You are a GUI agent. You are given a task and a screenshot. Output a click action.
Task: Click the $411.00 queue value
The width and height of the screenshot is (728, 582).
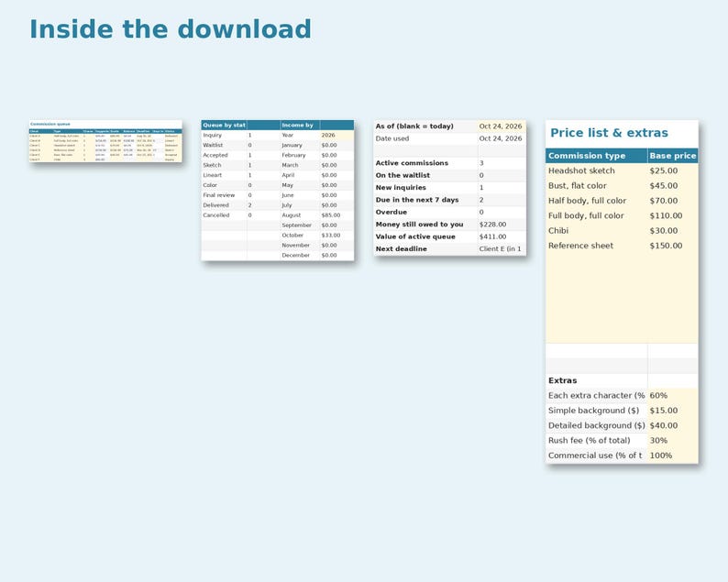tap(492, 236)
